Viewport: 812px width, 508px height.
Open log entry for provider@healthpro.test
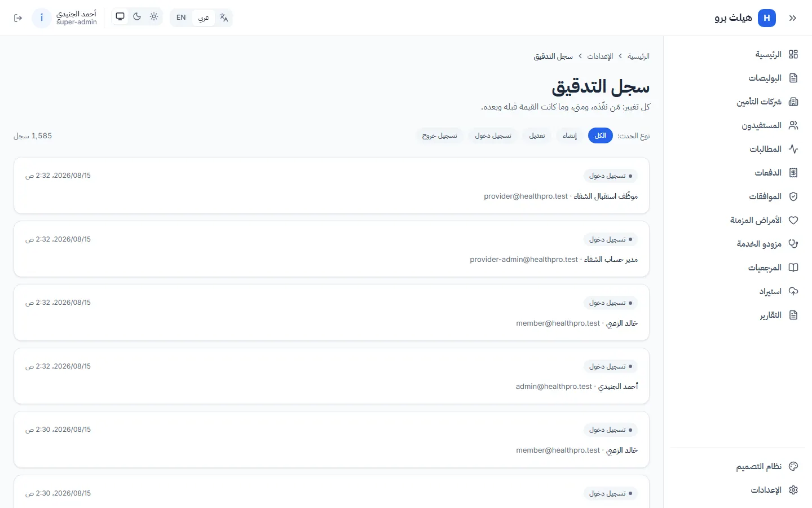[332, 185]
